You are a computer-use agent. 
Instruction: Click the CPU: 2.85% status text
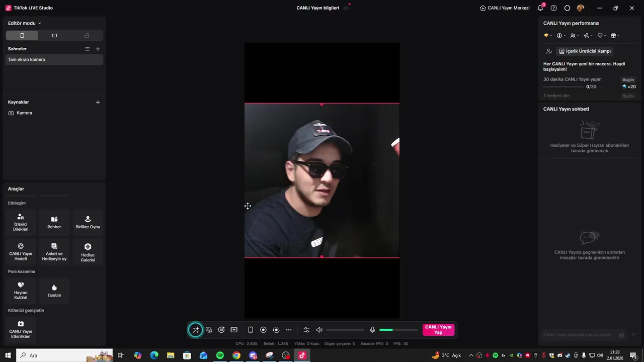247,344
